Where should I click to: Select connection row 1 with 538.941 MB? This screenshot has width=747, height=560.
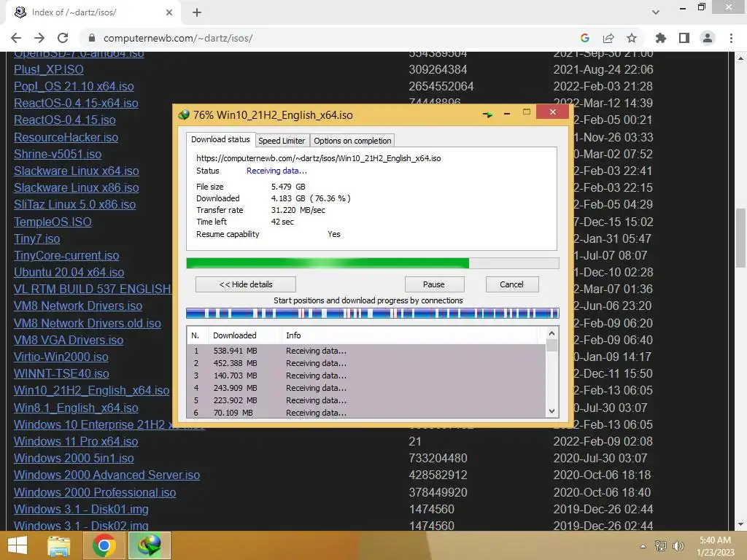pos(366,351)
